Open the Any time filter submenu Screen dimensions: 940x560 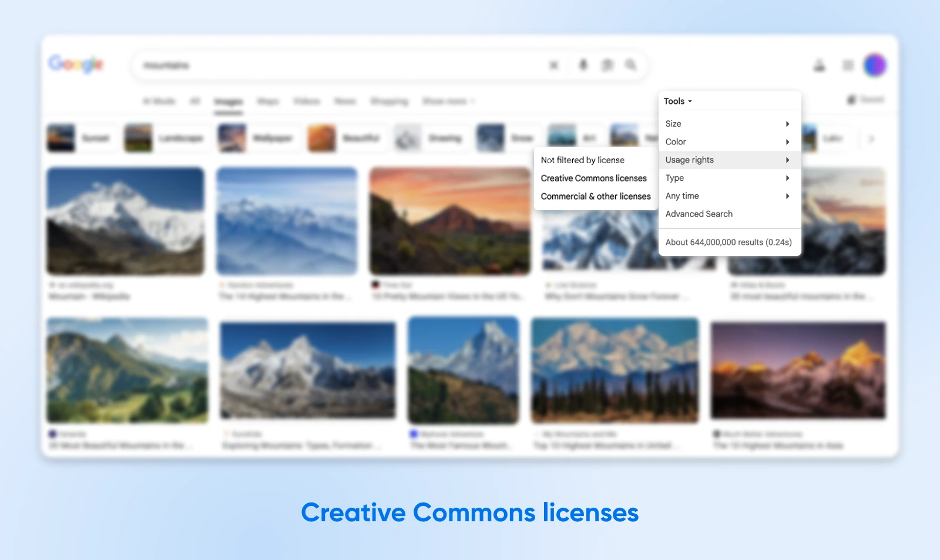pyautogui.click(x=727, y=196)
